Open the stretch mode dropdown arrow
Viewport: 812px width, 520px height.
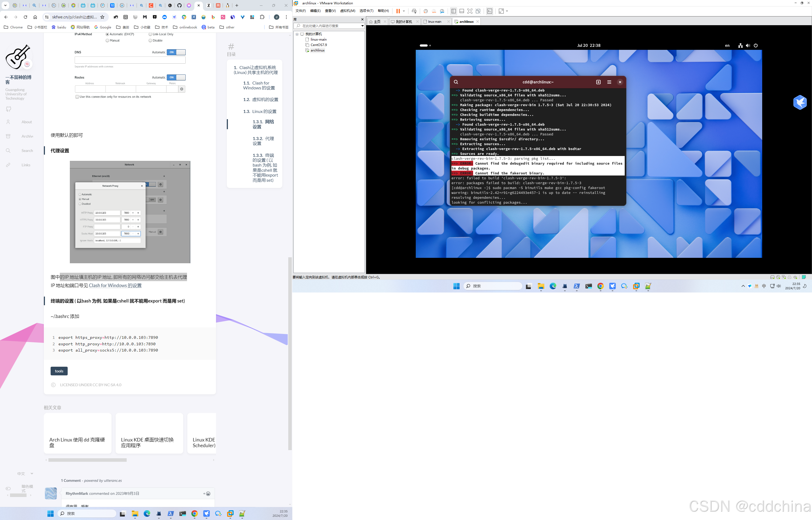click(507, 11)
